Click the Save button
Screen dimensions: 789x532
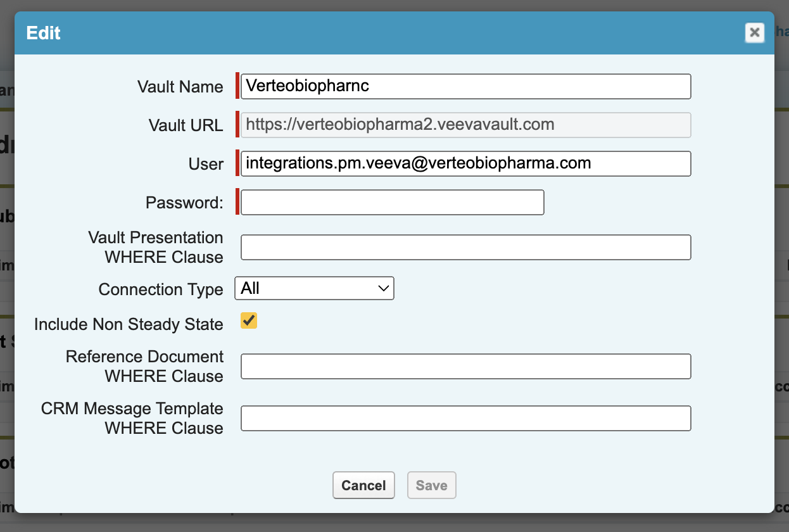(431, 486)
